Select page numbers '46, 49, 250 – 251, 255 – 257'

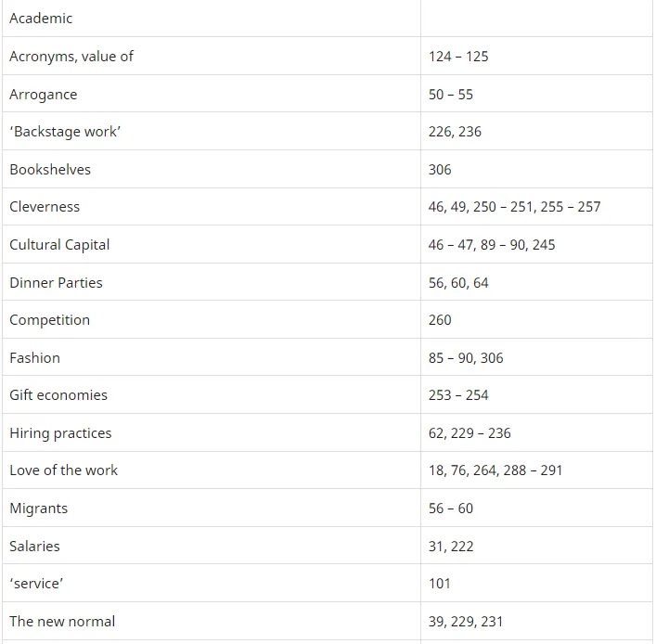pyautogui.click(x=514, y=207)
